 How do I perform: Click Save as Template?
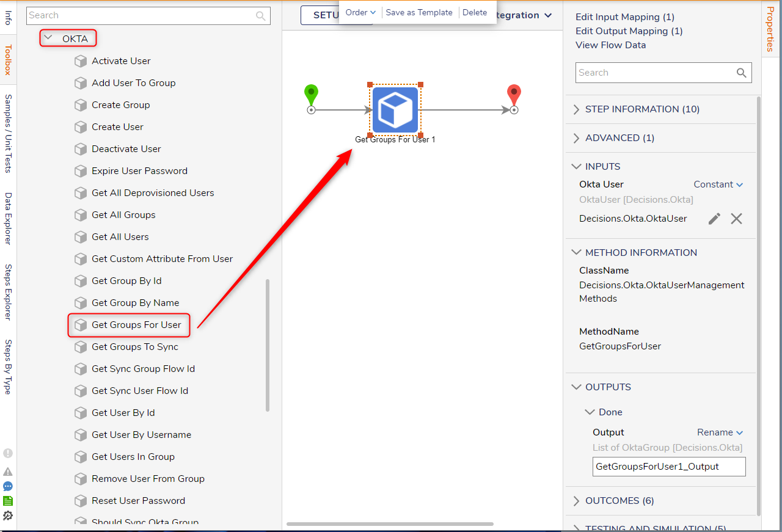pyautogui.click(x=419, y=12)
